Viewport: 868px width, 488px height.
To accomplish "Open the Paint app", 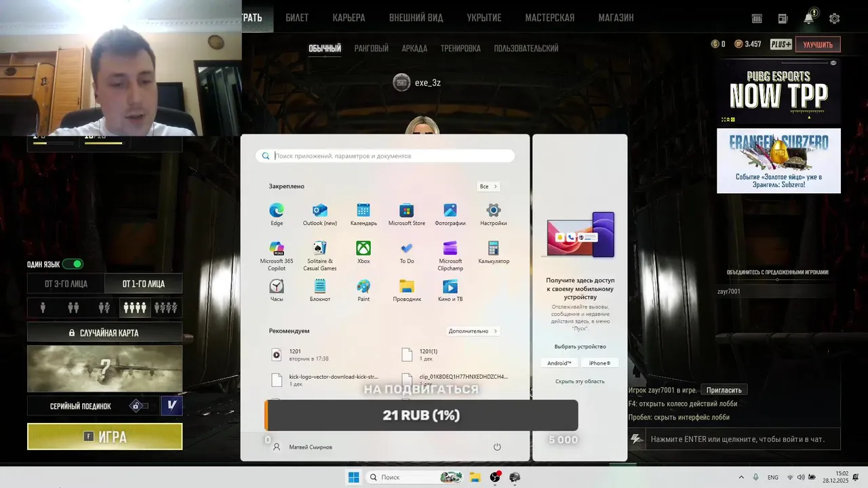I will click(x=363, y=291).
